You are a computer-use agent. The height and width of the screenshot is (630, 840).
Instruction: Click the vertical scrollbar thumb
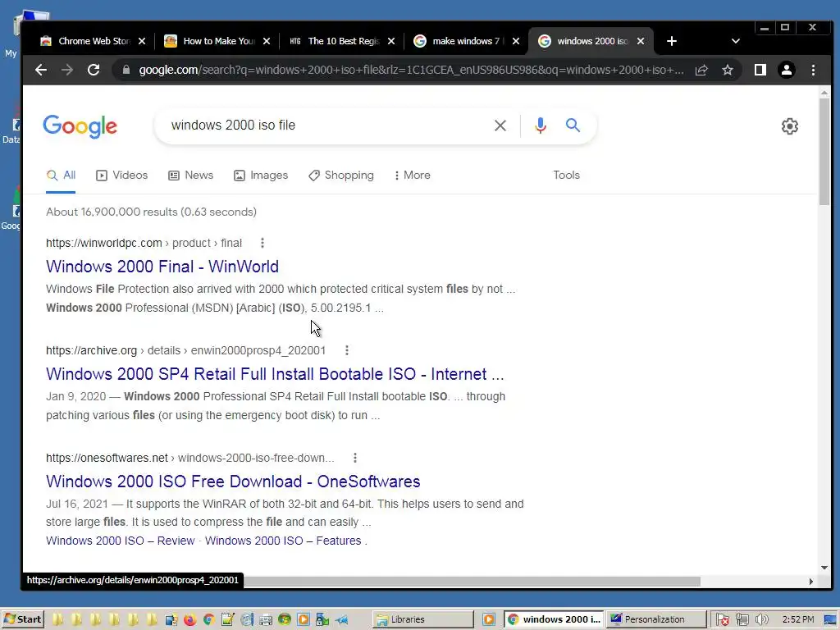[824, 152]
